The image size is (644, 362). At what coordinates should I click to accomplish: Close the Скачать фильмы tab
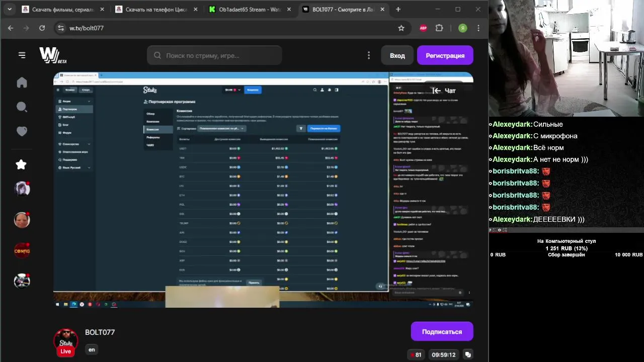tap(102, 9)
